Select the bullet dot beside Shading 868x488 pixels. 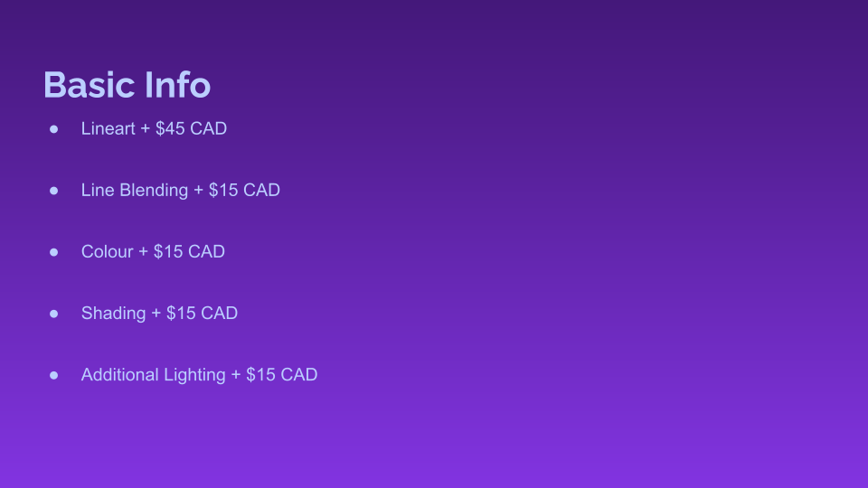coord(53,314)
